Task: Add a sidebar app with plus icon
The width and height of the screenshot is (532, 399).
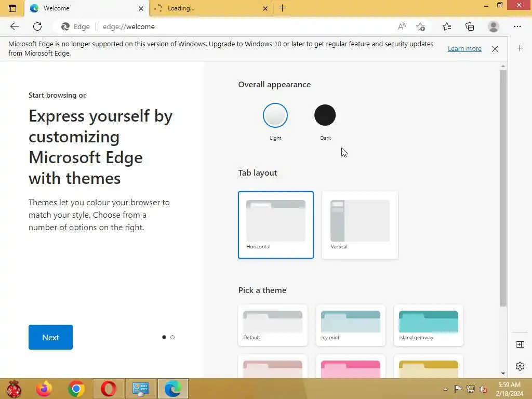Action: pos(520,48)
